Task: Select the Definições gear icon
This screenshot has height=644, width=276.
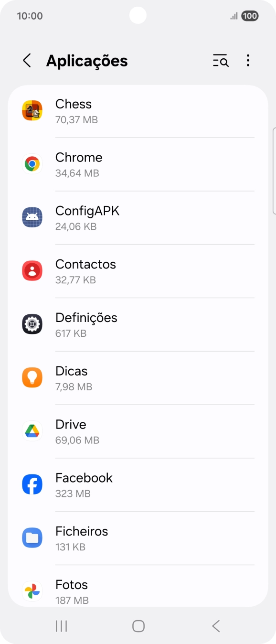Action: [32, 324]
